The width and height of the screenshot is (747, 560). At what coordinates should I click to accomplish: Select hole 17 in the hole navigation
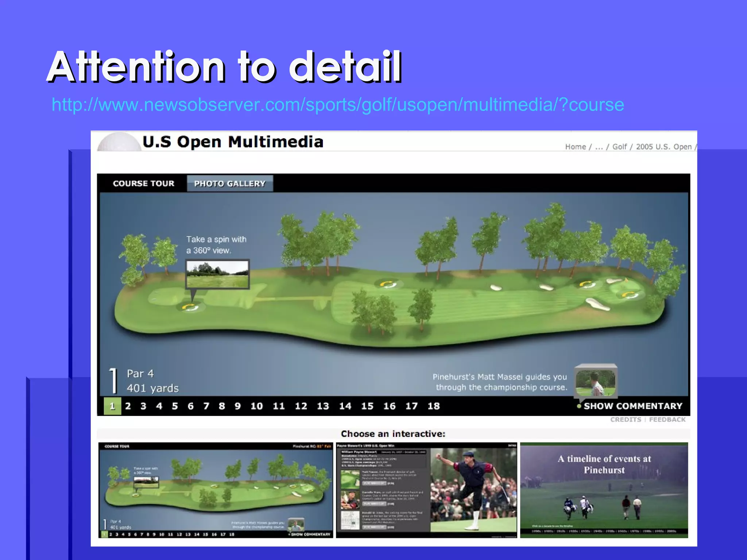click(x=412, y=406)
